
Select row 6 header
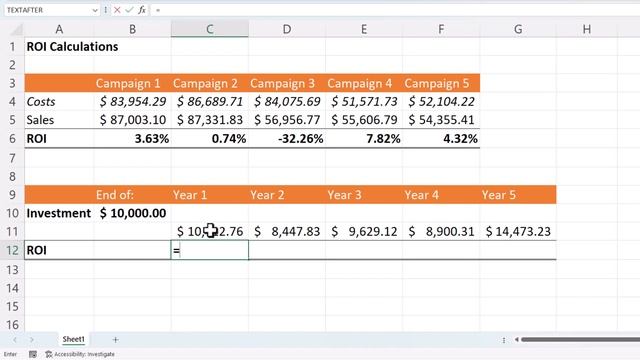pyautogui.click(x=12, y=139)
